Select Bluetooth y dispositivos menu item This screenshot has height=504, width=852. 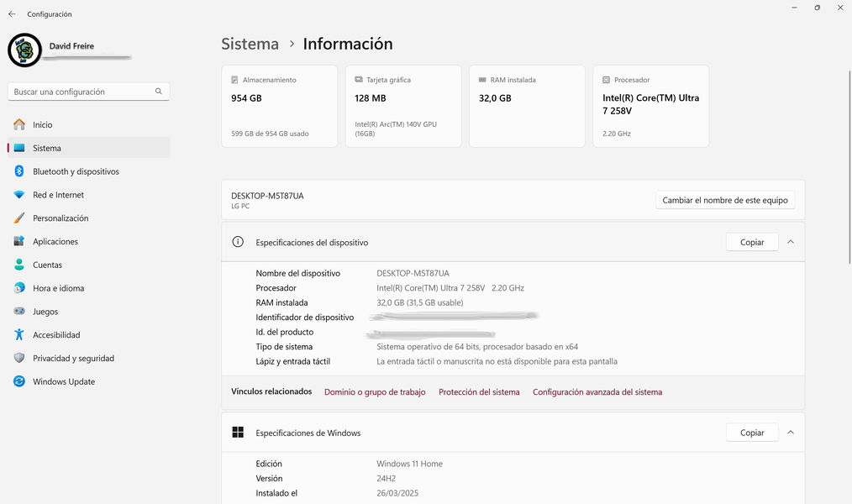coord(88,171)
